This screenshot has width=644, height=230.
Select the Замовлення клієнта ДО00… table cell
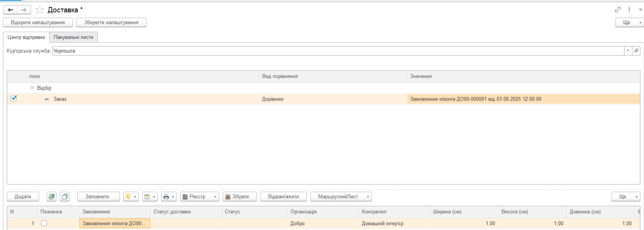(x=114, y=223)
